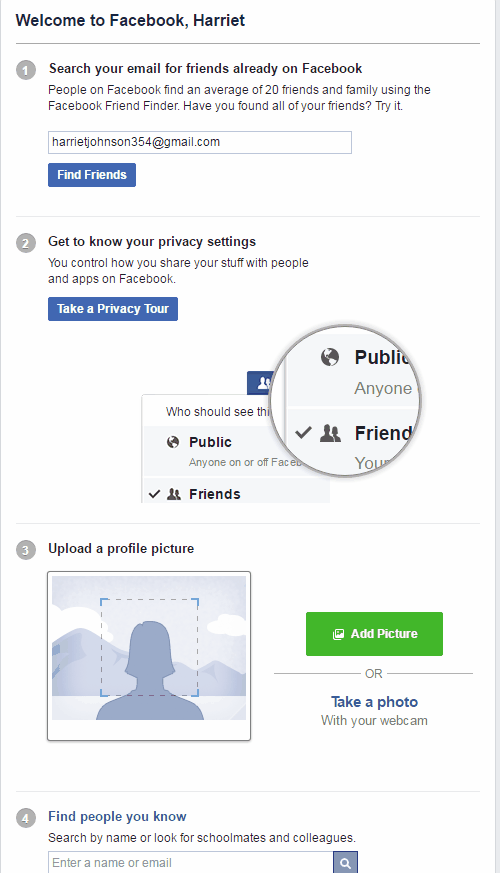Open the blue audience selector button
The height and width of the screenshot is (873, 500).
(261, 383)
